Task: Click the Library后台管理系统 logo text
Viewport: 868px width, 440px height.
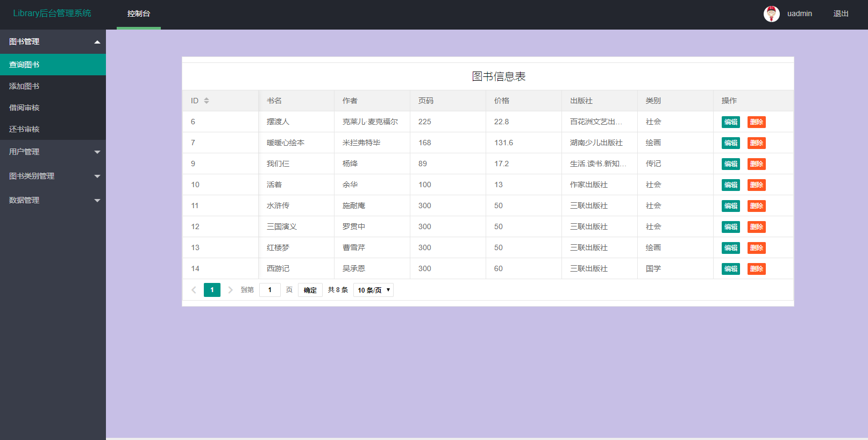Action: pyautogui.click(x=52, y=13)
